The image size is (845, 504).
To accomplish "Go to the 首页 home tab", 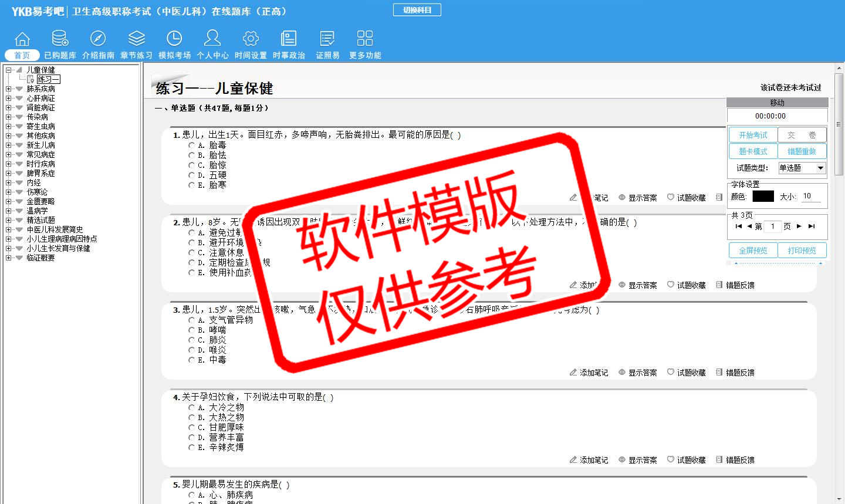I will click(x=22, y=55).
